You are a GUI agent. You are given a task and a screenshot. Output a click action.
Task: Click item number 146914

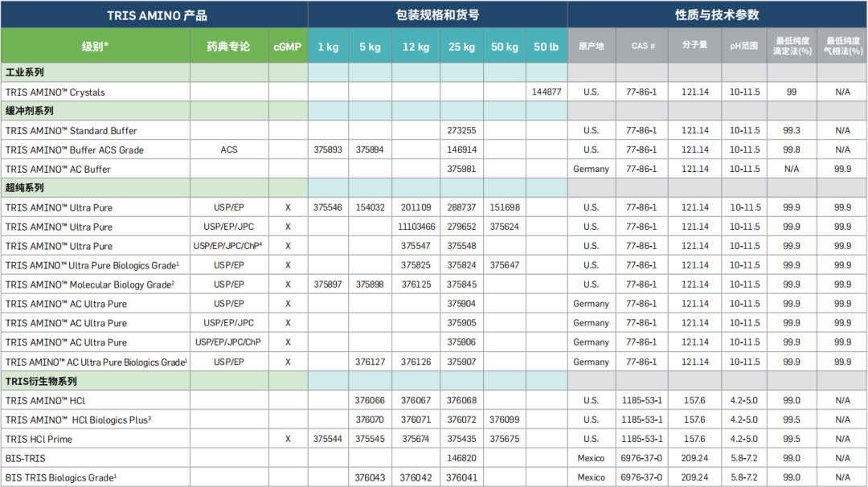[x=461, y=149]
